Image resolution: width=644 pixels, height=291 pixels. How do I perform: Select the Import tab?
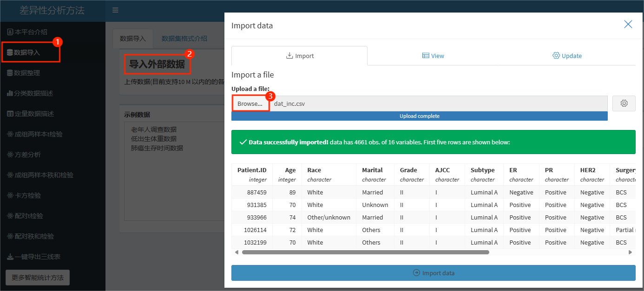pyautogui.click(x=300, y=56)
